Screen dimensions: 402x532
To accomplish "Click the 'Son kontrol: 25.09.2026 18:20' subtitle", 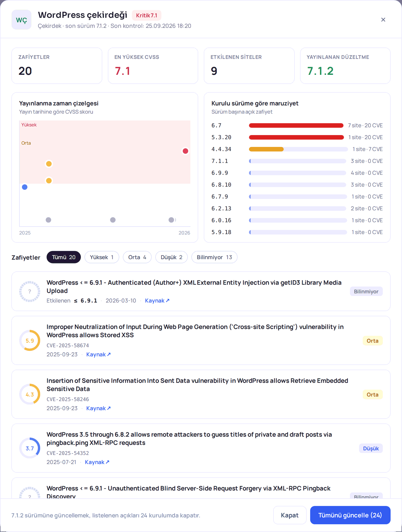I will [151, 26].
